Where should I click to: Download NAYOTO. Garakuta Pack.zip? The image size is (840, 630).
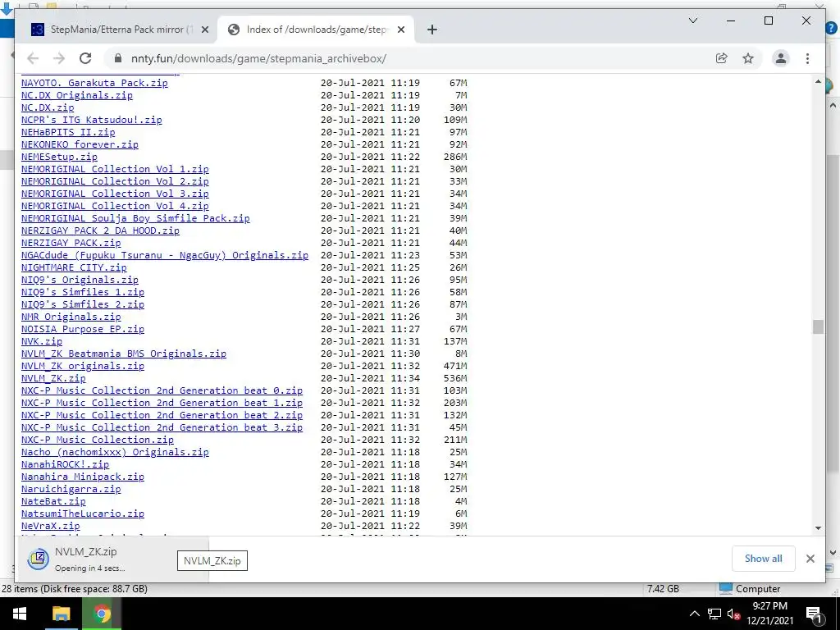tap(94, 83)
